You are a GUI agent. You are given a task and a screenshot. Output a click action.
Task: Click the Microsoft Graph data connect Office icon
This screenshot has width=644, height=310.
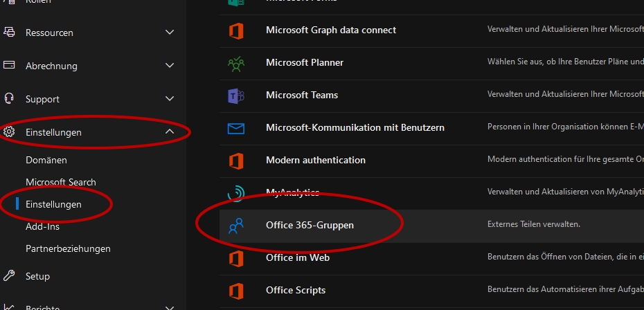point(236,31)
